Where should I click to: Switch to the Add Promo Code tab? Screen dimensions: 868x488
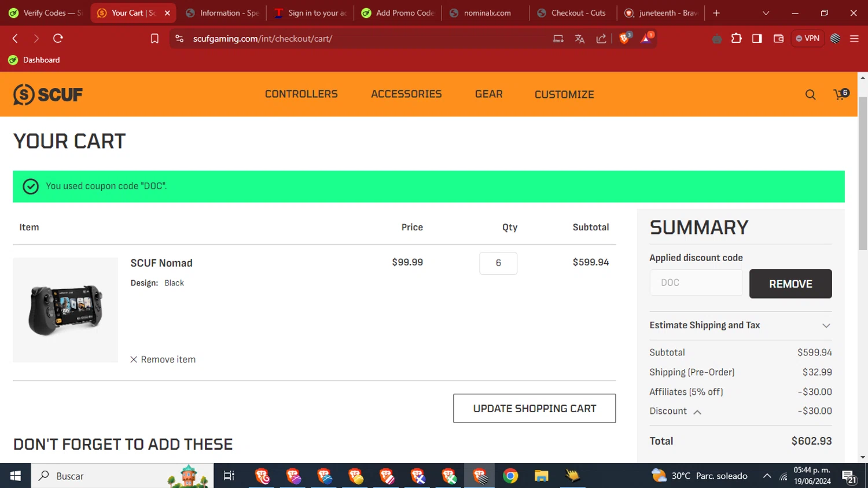point(398,13)
